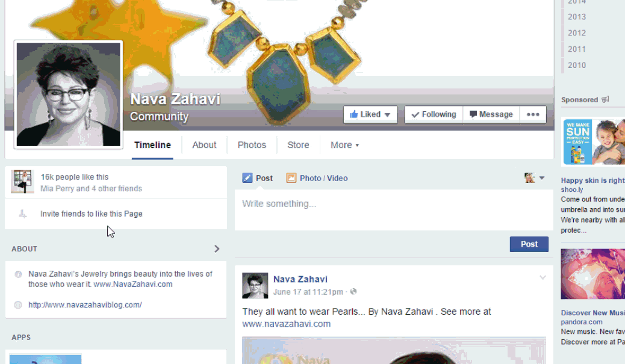Click the Message speech bubble button
The height and width of the screenshot is (364, 625).
click(491, 114)
